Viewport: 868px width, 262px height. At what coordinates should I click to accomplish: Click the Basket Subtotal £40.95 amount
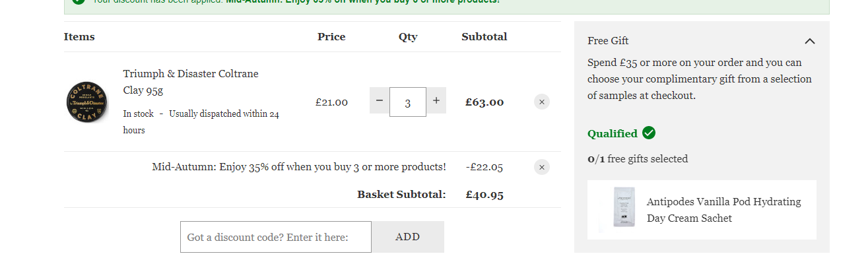pos(484,195)
